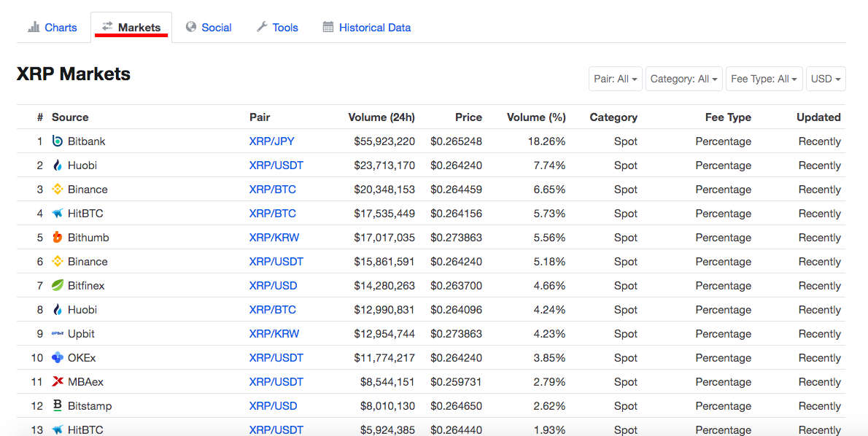Sort by the Price column header

click(468, 117)
